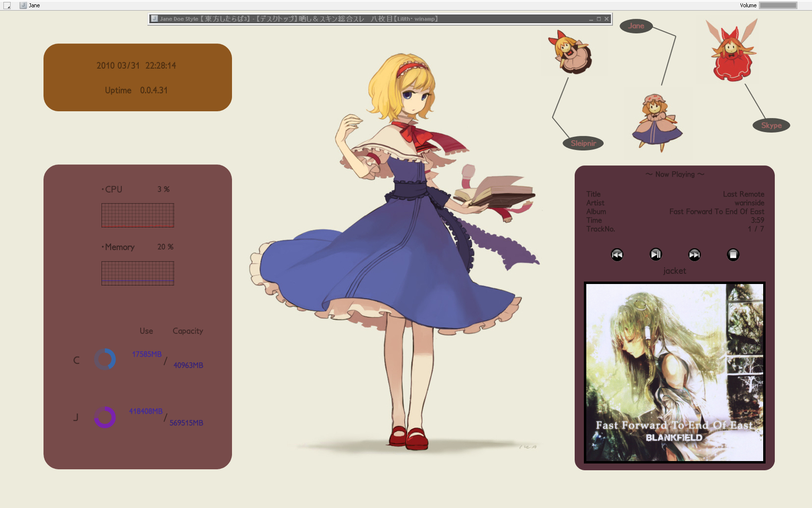Click the pink-hat doll in blue dress
Viewport: 812px width, 508px height.
pos(655,123)
